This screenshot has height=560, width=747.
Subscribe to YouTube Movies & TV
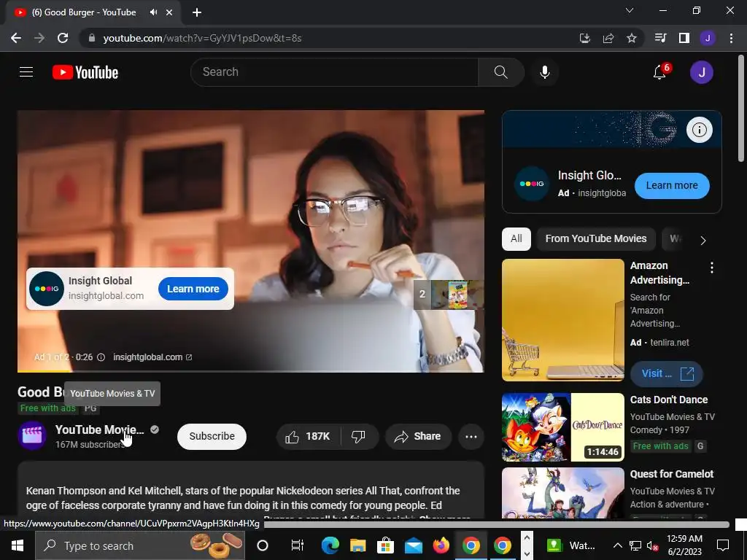click(x=212, y=436)
